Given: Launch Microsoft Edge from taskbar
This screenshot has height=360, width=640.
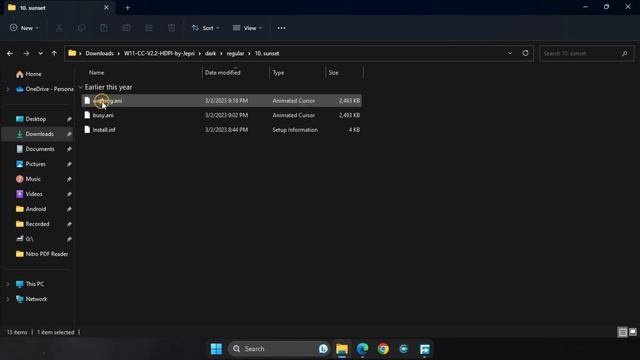Looking at the screenshot, I should tap(362, 349).
